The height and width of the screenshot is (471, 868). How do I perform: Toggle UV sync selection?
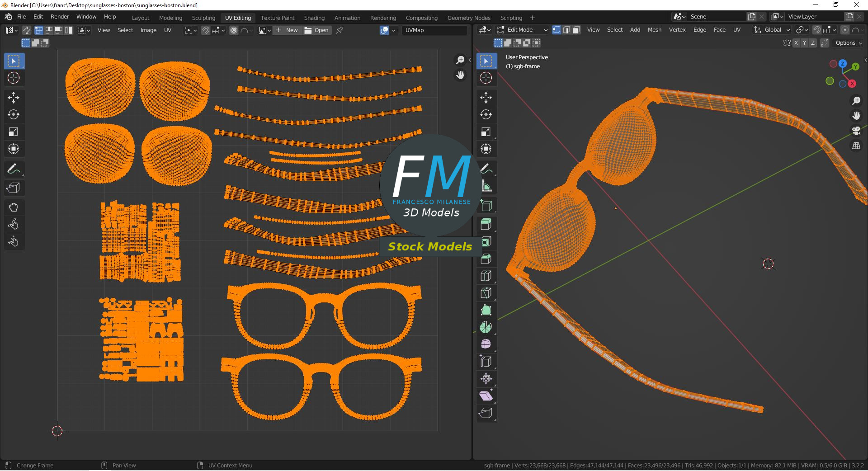point(27,30)
